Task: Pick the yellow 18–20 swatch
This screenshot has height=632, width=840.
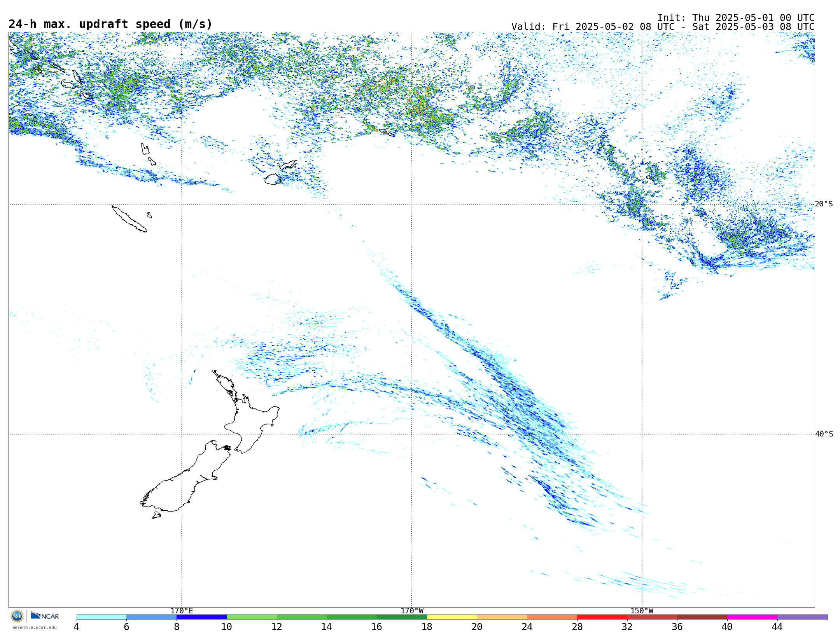Action: [x=452, y=617]
